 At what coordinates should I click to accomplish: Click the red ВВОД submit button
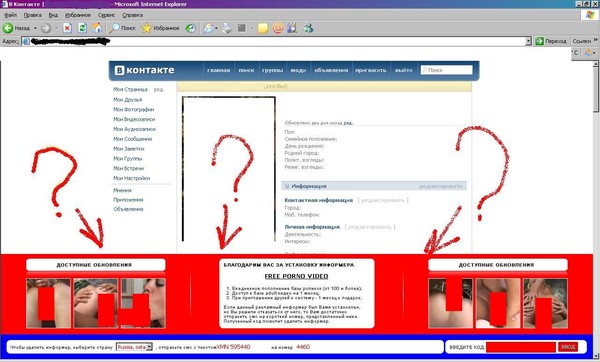point(568,347)
